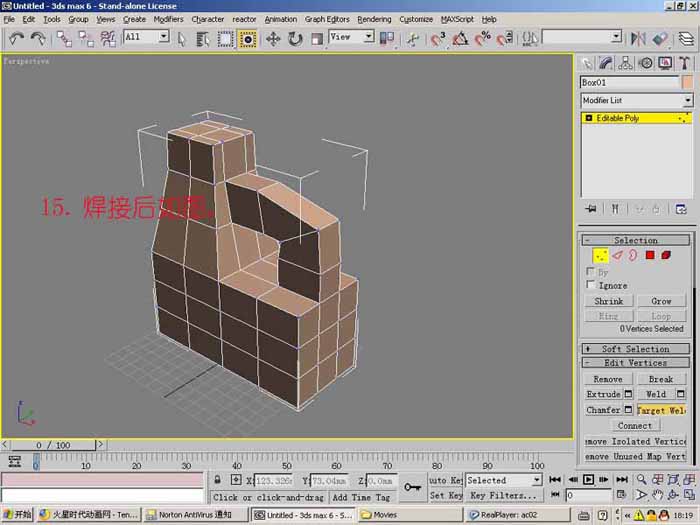Activate Select and Manipulate tool
Image resolution: width=700 pixels, height=525 pixels.
(x=413, y=39)
